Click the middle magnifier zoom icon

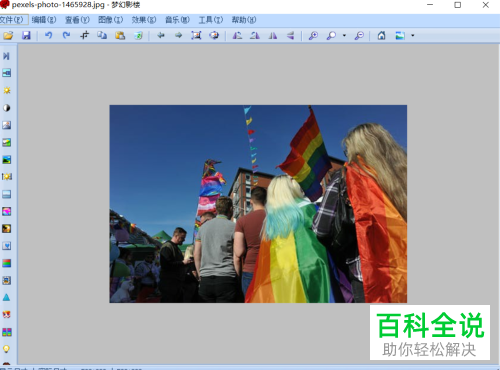tap(331, 35)
